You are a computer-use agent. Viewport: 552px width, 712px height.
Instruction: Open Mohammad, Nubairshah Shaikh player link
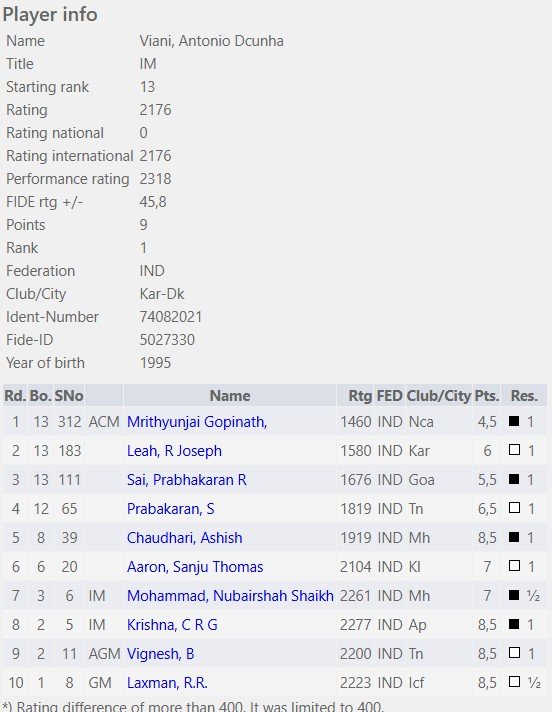[230, 596]
